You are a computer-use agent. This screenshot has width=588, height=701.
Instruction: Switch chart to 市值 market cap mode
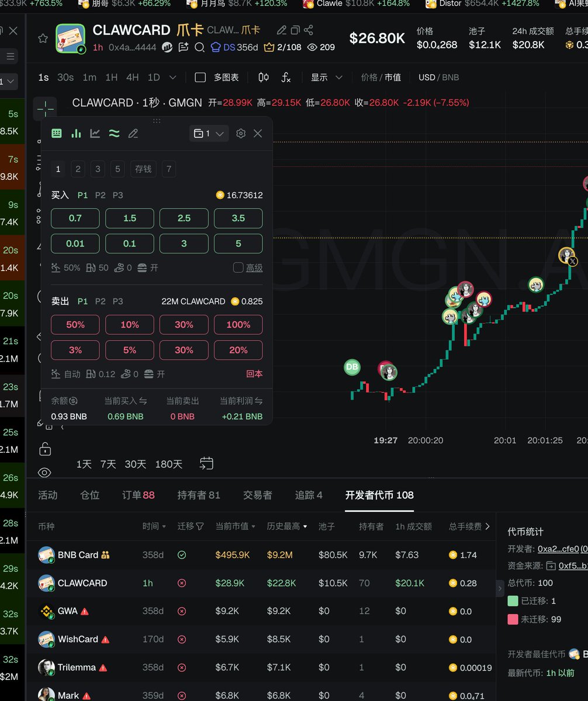tap(392, 77)
